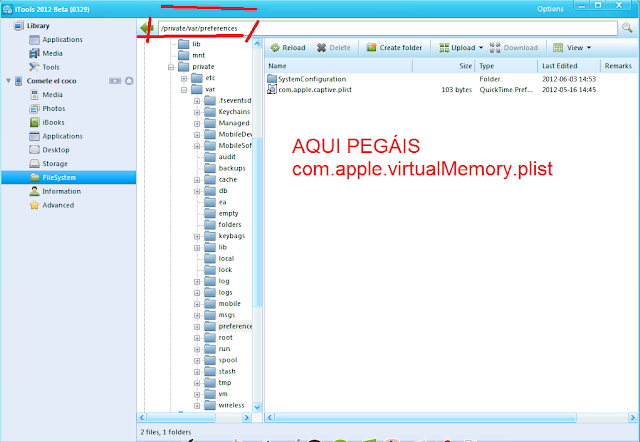Open device Applications section

tap(56, 136)
